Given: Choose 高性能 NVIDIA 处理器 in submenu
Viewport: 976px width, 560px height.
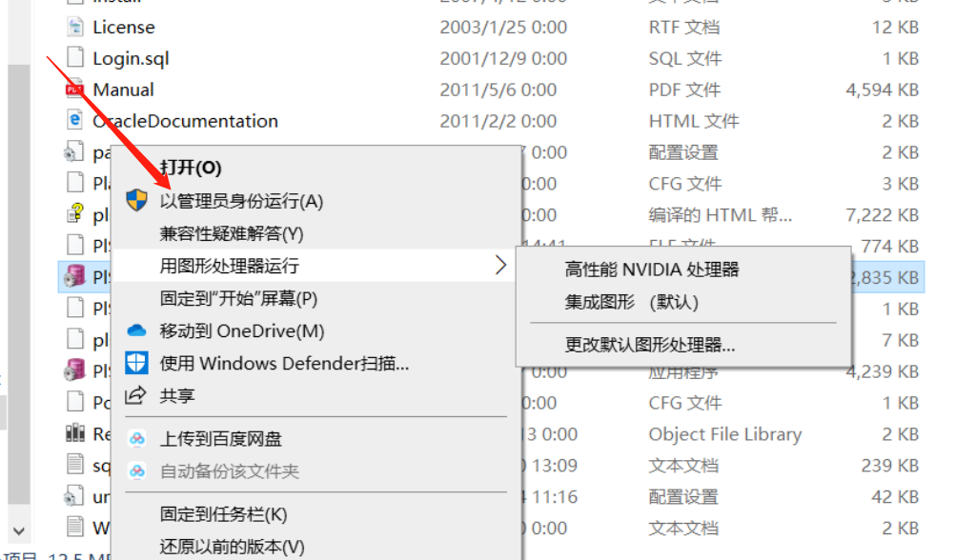Looking at the screenshot, I should point(652,270).
